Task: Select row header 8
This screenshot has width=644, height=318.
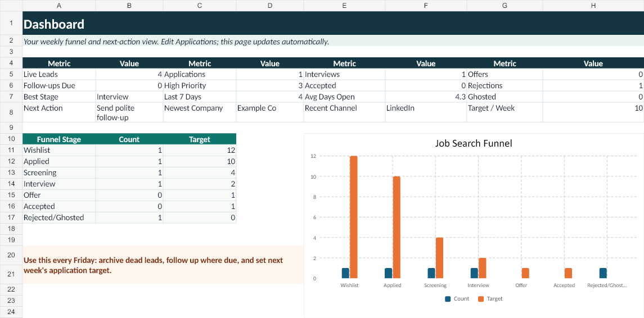Action: (11, 112)
